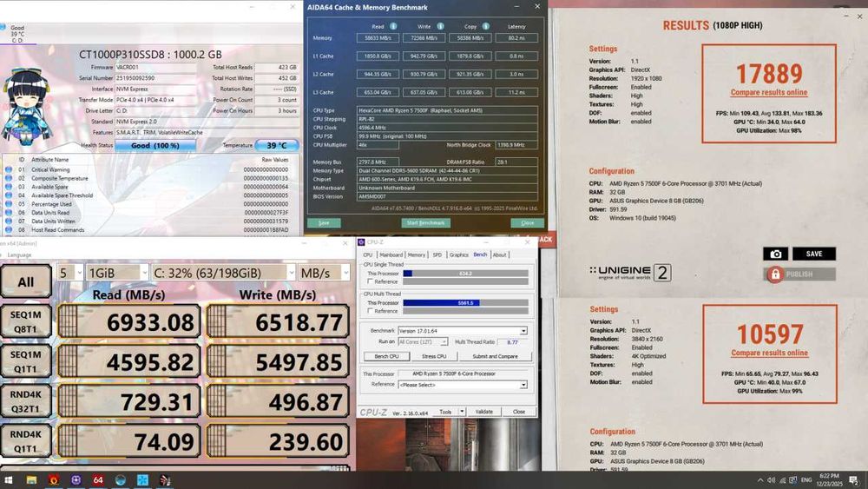Open Compare results online under score 10597

pyautogui.click(x=769, y=353)
